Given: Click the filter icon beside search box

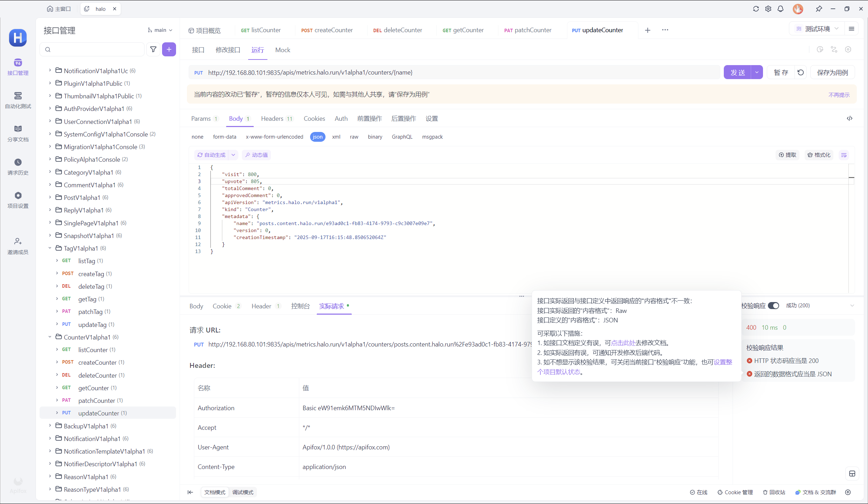Looking at the screenshot, I should [x=153, y=49].
